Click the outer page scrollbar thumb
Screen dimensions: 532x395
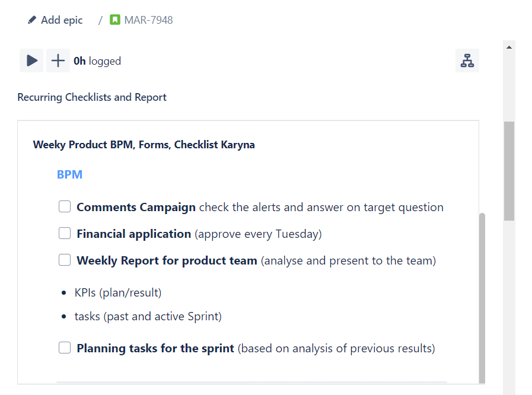tap(509, 171)
